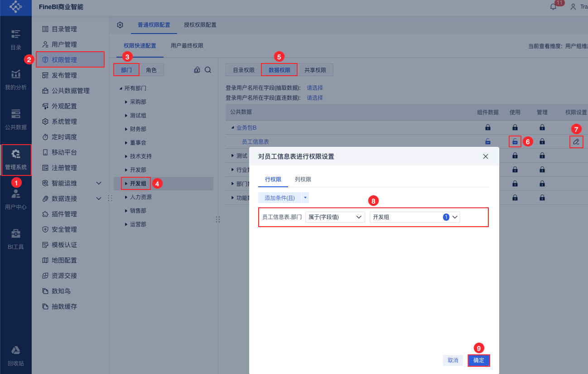Open 用户中心 in the left navigation

point(16,199)
